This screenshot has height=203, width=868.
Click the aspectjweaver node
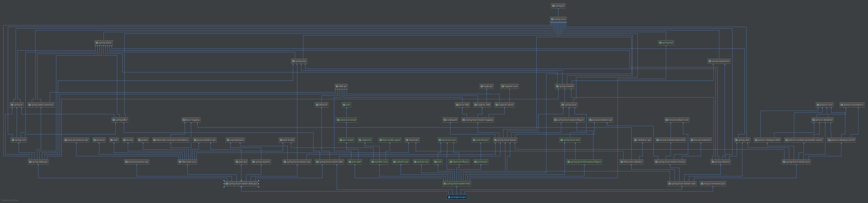pos(235,140)
